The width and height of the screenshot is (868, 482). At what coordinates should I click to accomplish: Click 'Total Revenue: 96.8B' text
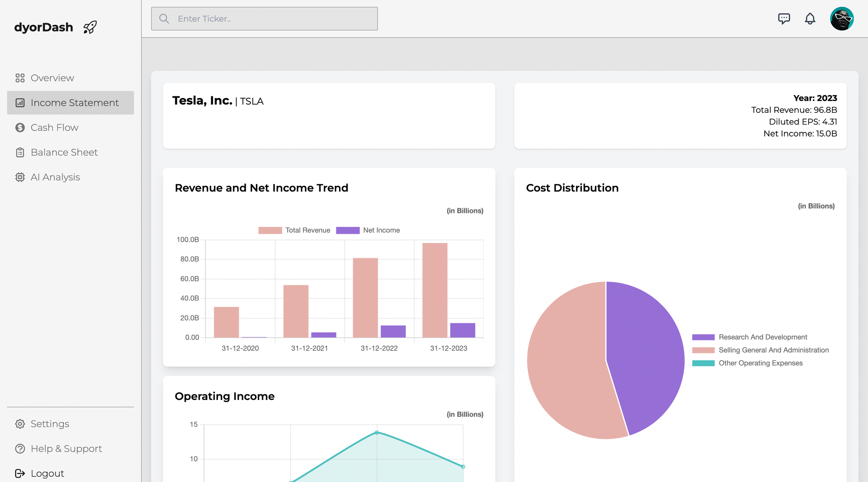point(794,110)
